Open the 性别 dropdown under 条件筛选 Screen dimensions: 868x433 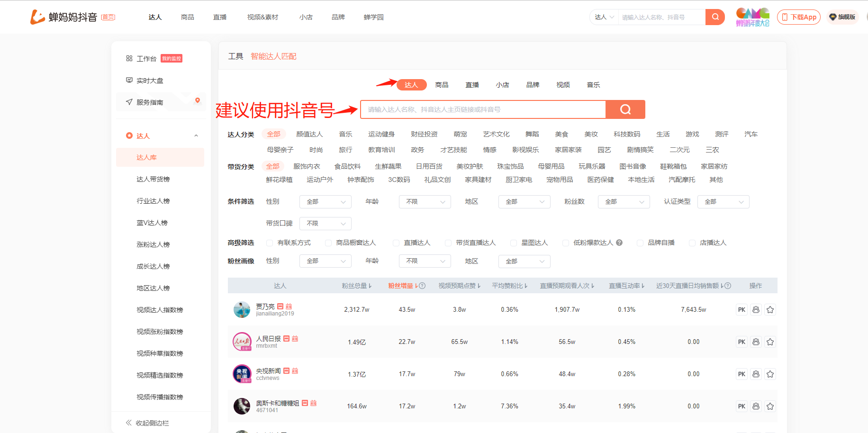tap(325, 202)
